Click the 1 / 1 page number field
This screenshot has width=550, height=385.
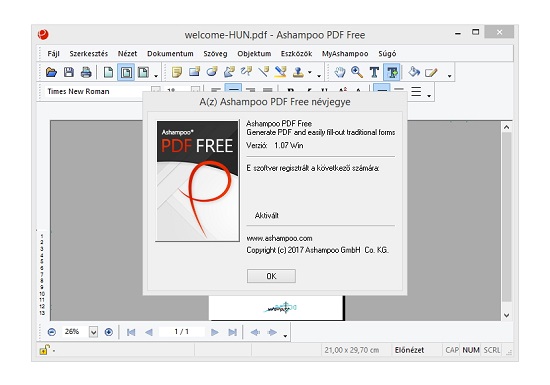point(182,332)
